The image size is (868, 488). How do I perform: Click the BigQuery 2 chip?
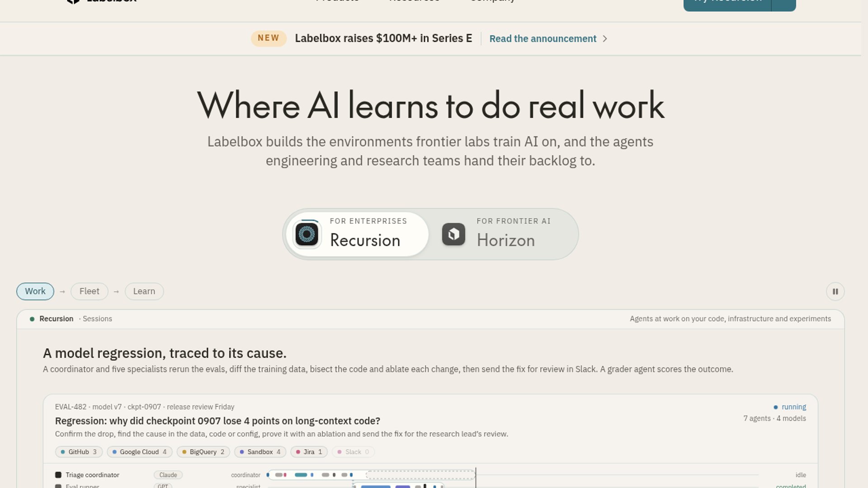pos(203,452)
